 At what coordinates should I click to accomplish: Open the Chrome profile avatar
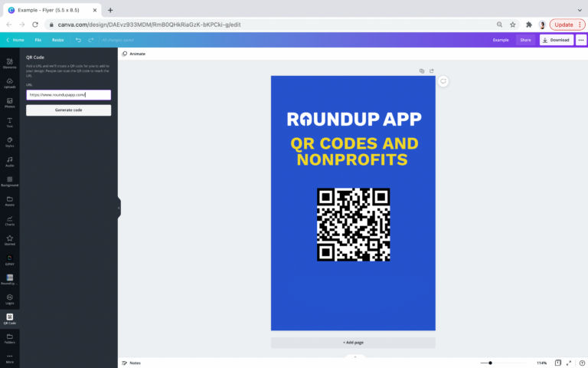pyautogui.click(x=542, y=25)
